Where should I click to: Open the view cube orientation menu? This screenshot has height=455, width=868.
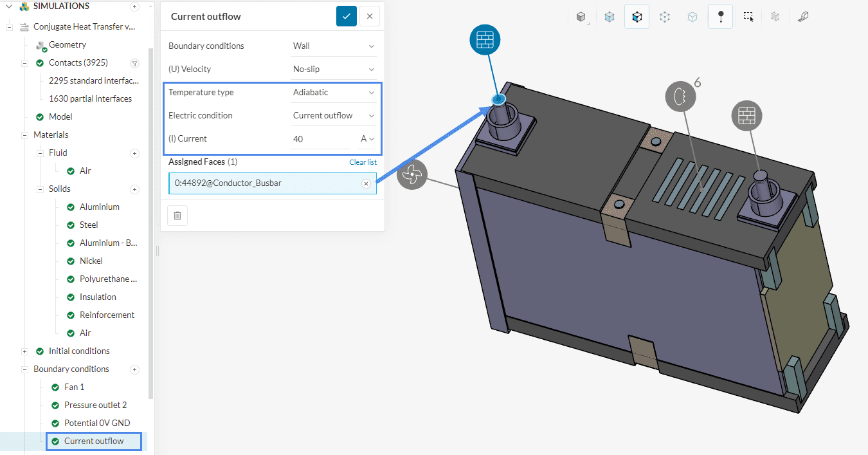coord(581,17)
